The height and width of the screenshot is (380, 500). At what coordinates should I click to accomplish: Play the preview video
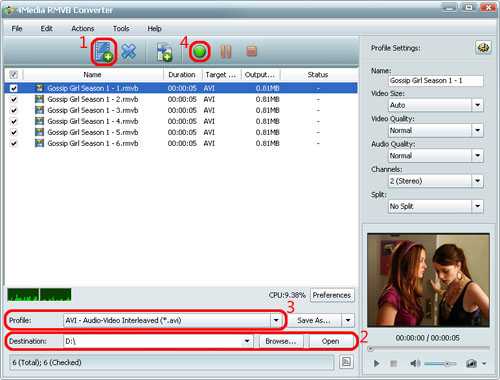click(x=376, y=363)
